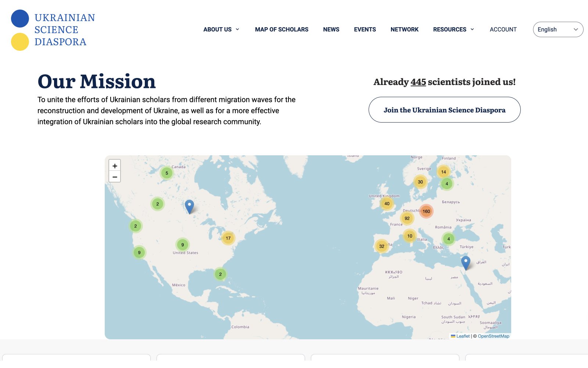Open the 32 cluster over Spain
This screenshot has width=588, height=368.
(382, 246)
